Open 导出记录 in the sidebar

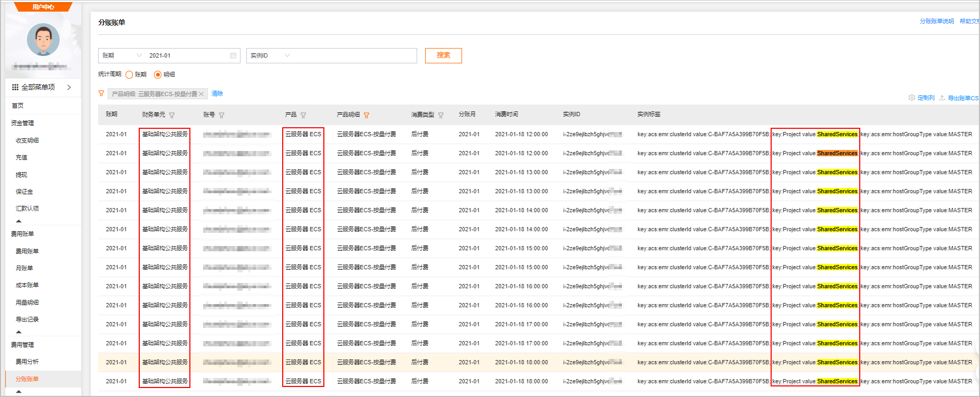[x=27, y=319]
